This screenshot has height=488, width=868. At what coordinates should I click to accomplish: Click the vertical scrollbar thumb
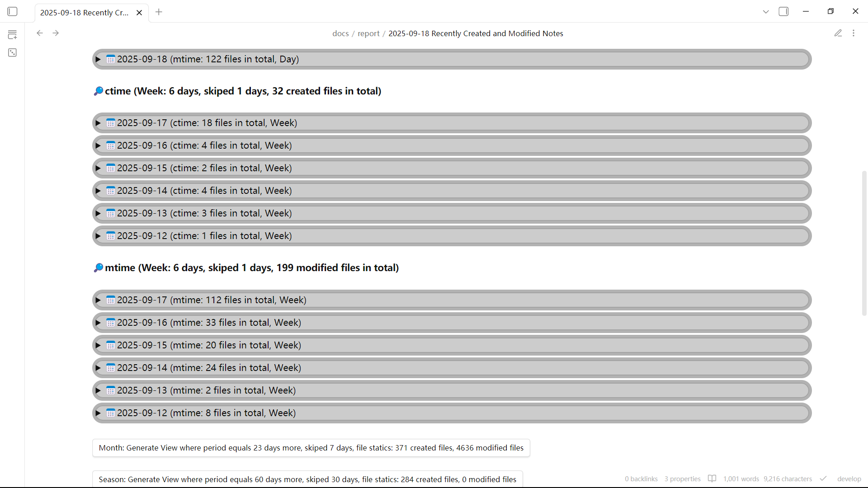click(864, 243)
